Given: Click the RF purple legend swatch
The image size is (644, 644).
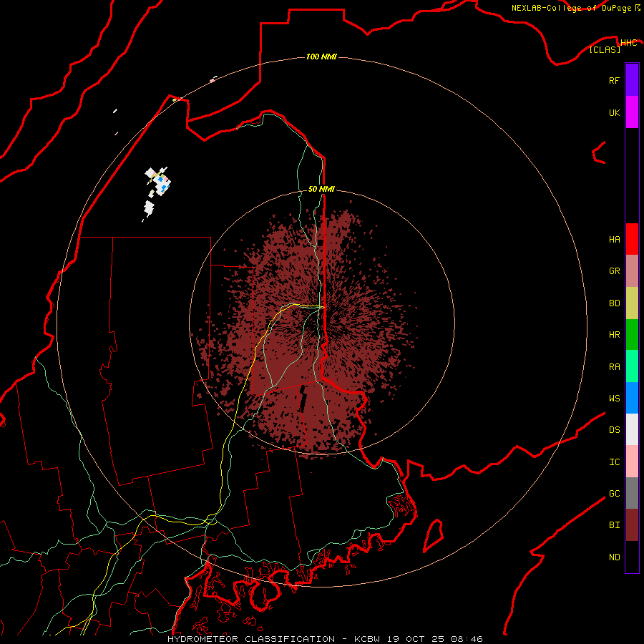Looking at the screenshot, I should [x=632, y=80].
